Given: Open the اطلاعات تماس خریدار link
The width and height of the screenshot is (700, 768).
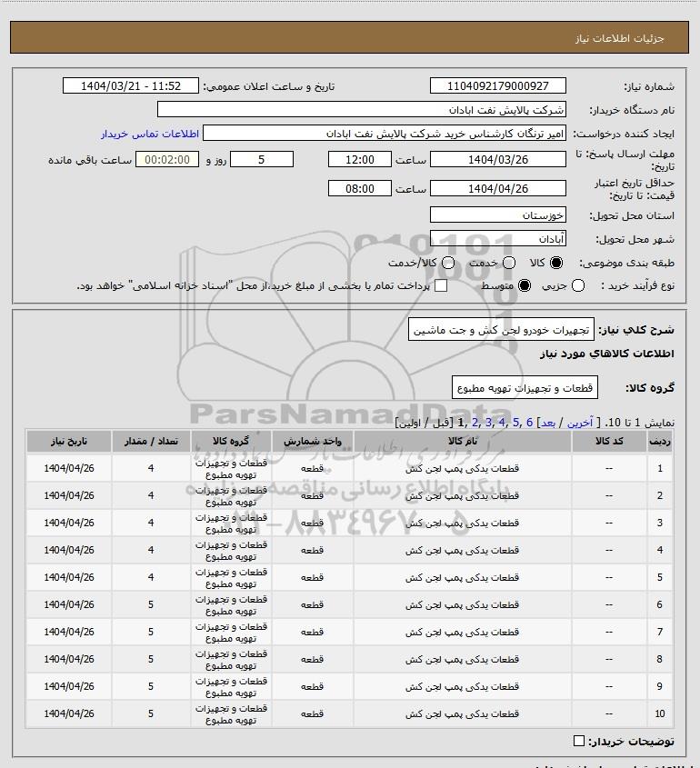Looking at the screenshot, I should click(x=150, y=134).
